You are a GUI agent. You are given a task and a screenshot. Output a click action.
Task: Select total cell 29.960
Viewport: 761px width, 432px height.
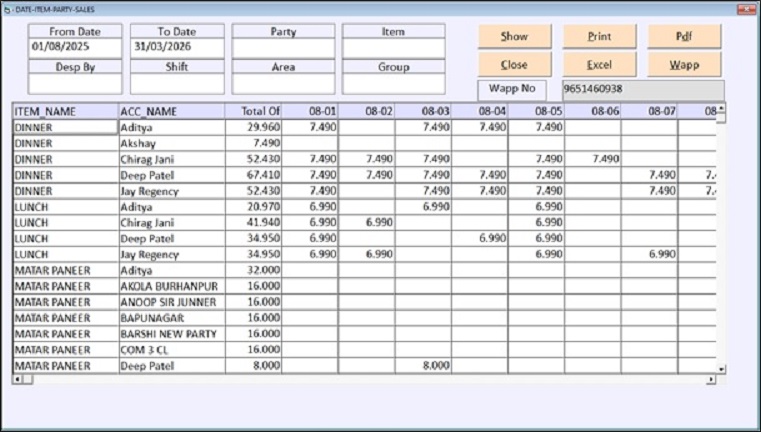tap(253, 128)
